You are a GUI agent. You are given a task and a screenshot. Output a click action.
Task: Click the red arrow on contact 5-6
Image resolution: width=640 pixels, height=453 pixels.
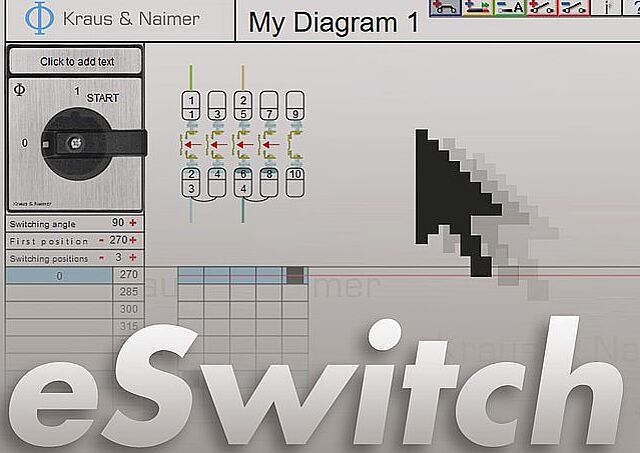tap(244, 144)
